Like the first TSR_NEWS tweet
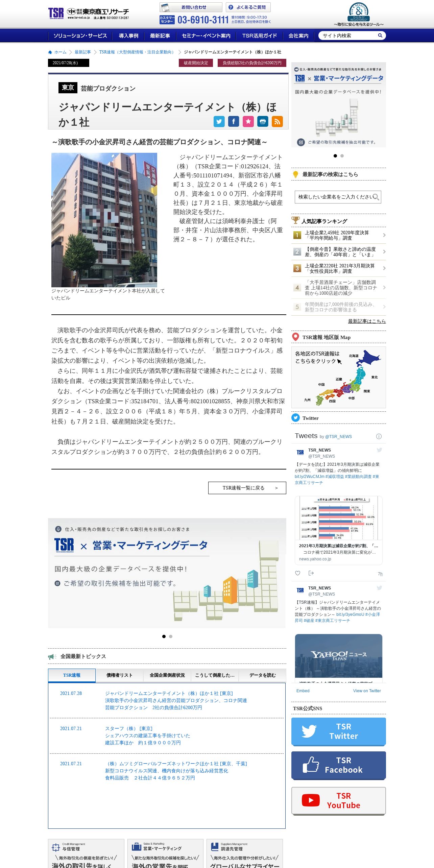 (297, 573)
